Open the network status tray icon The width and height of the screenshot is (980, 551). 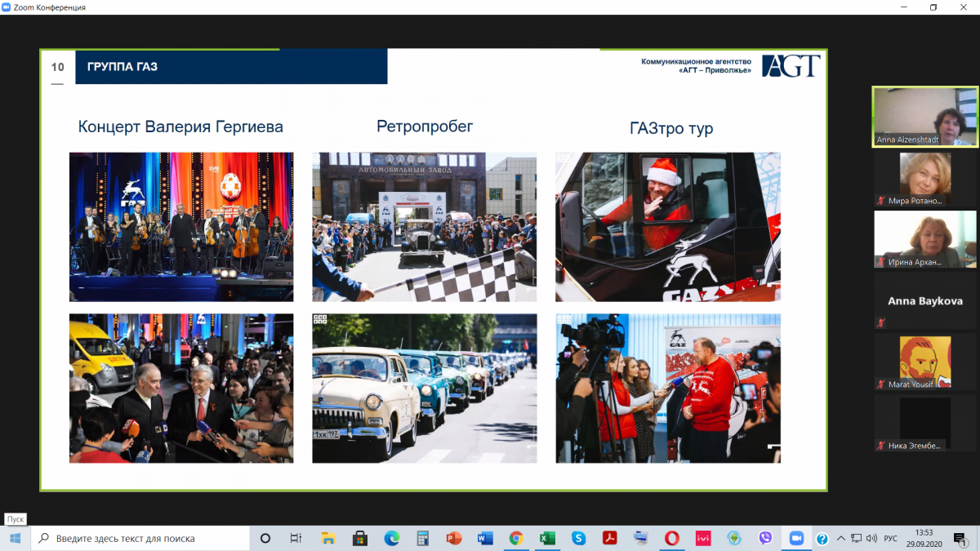click(x=856, y=539)
